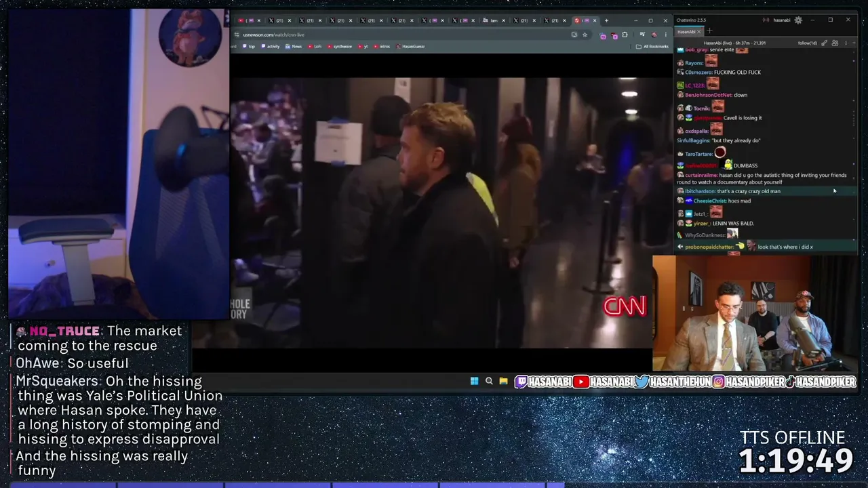View site information icon beside the URL
868x488 pixels.
pyautogui.click(x=237, y=35)
